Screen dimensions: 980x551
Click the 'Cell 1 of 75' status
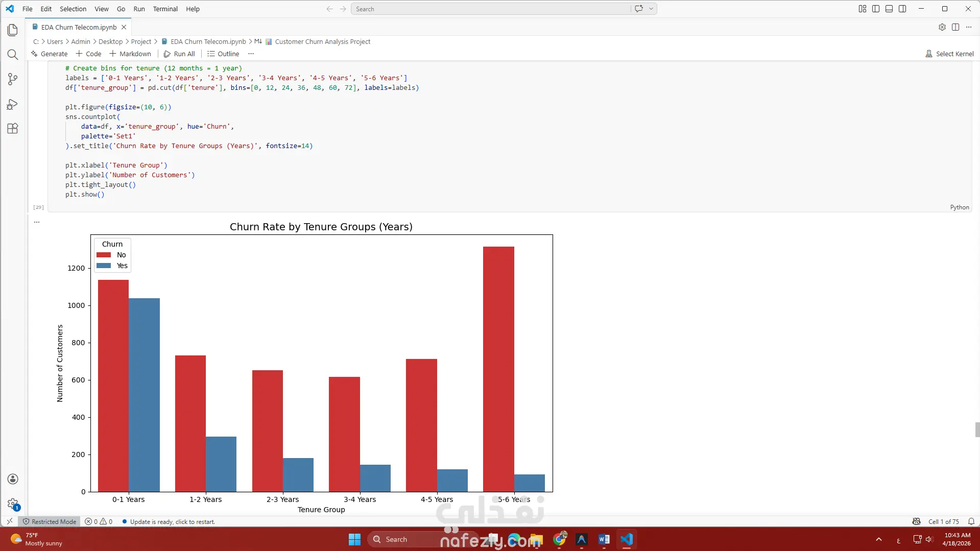(x=943, y=521)
